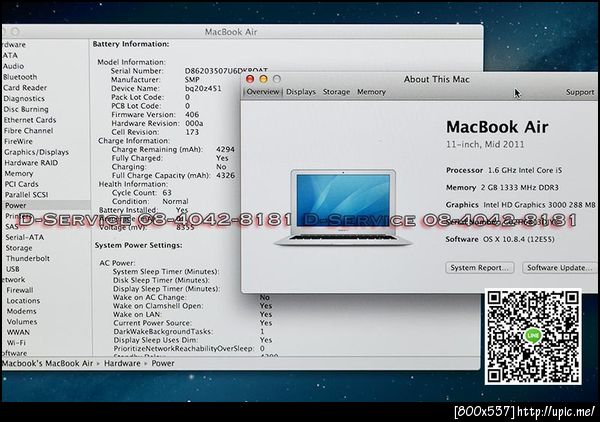Zoom the About This Mac window

point(277,79)
